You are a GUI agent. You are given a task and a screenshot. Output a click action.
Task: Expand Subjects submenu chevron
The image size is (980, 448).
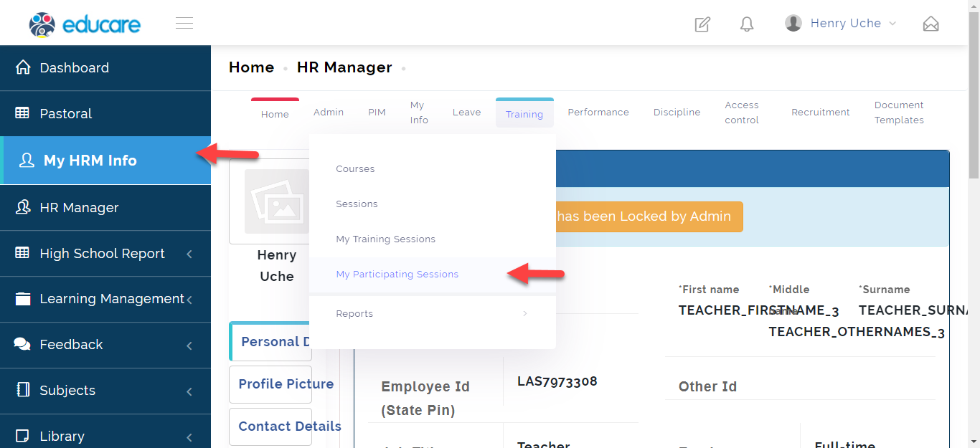tap(189, 391)
